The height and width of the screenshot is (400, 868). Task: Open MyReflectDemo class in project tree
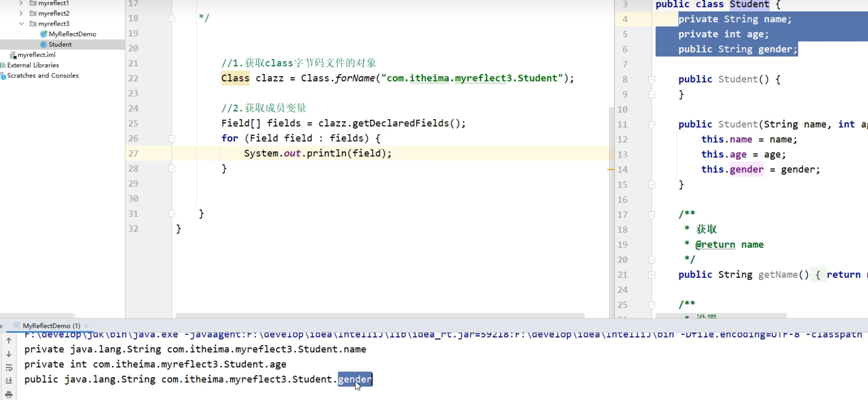coord(72,34)
